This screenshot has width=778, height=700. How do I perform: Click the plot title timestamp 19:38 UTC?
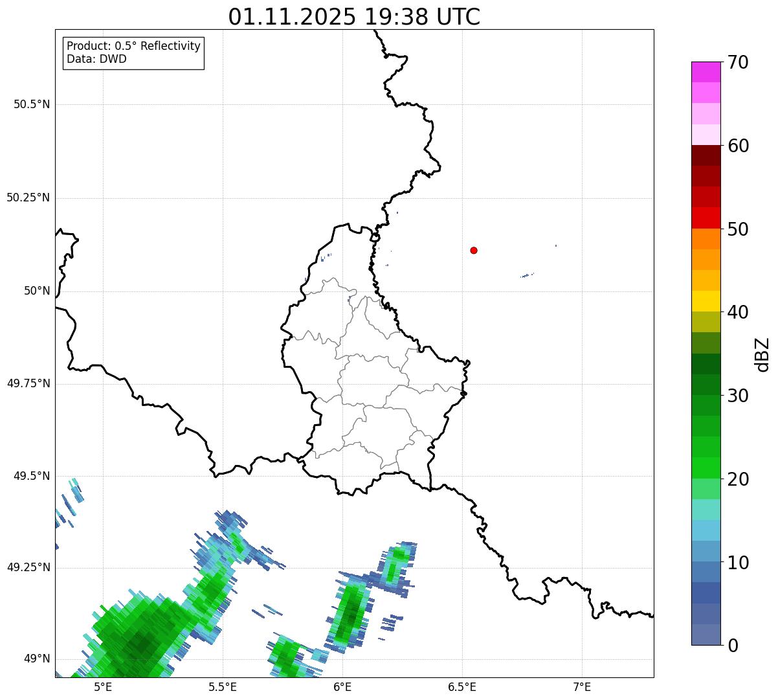[422, 17]
